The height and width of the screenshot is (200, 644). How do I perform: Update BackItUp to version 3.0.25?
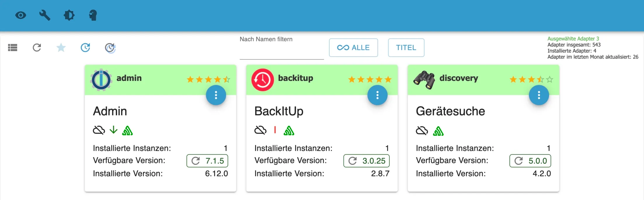tap(366, 161)
